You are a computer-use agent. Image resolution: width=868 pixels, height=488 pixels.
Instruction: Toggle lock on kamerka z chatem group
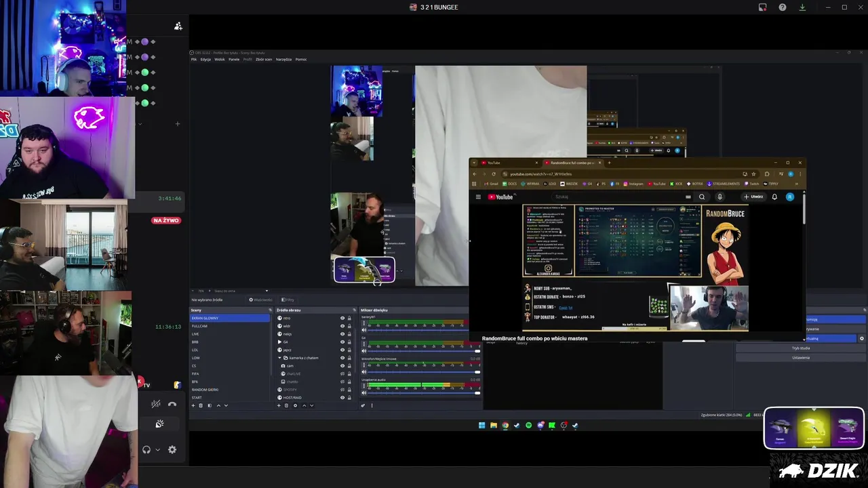click(x=349, y=358)
